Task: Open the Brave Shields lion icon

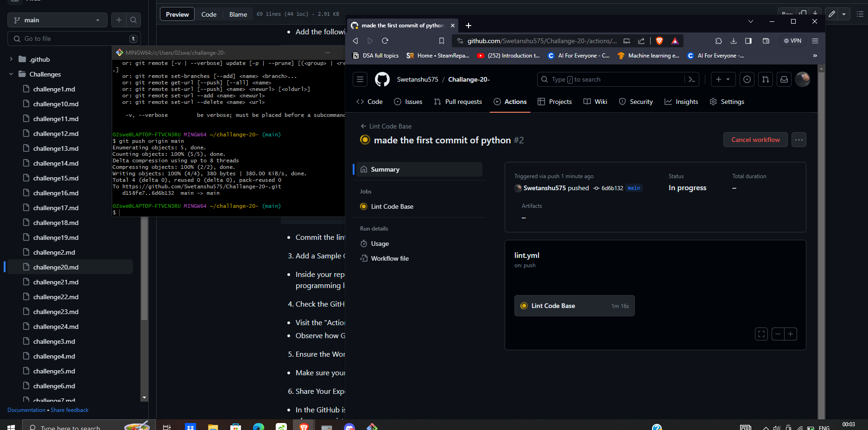Action: pyautogui.click(x=659, y=40)
